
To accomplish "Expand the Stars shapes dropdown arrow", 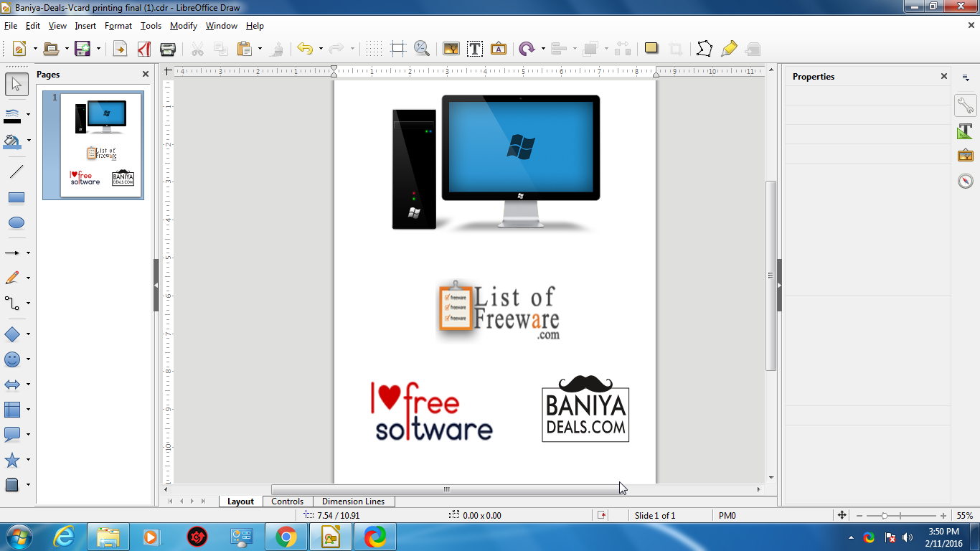I will [x=28, y=460].
